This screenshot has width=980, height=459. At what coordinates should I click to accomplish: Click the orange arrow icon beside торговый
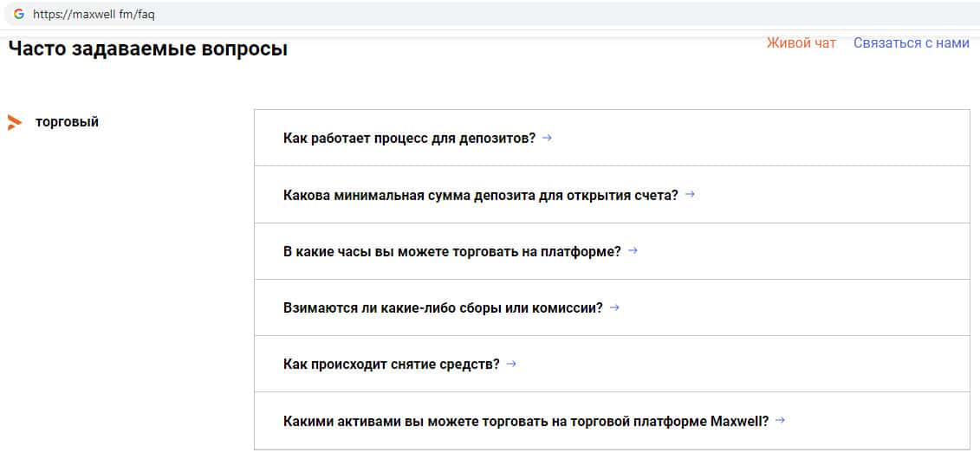pyautogui.click(x=14, y=122)
